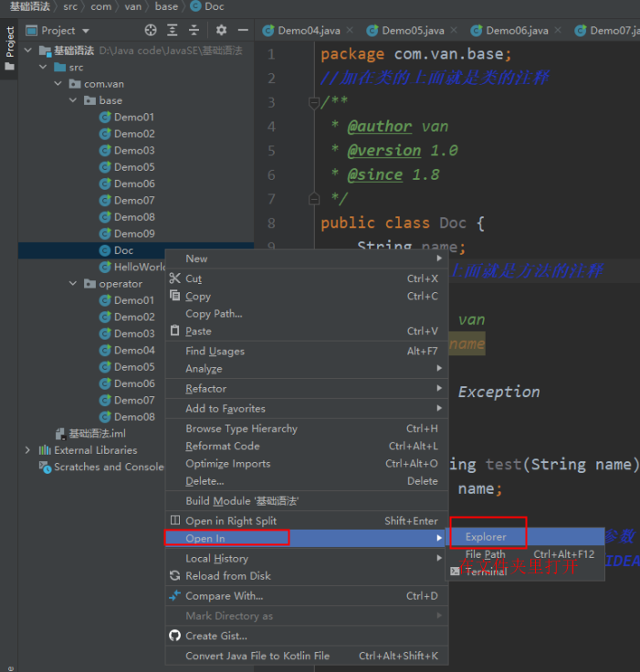Screen dimensions: 640x672
Task: Click the @author tag on line 4
Action: coord(380,126)
